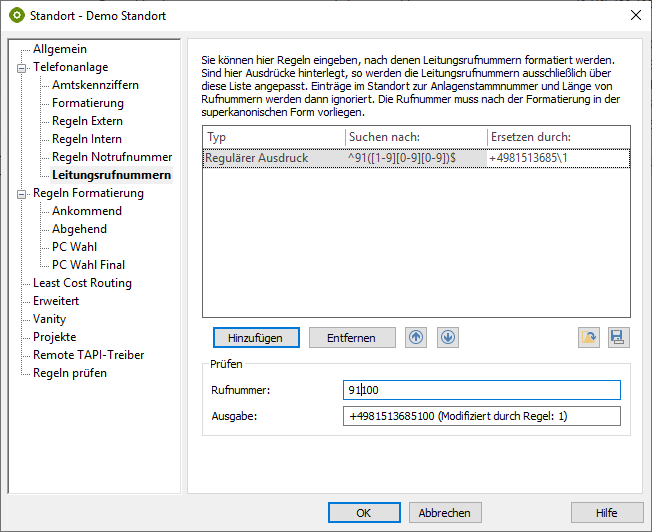Go to Regeln Notrufnummer page

click(x=112, y=157)
